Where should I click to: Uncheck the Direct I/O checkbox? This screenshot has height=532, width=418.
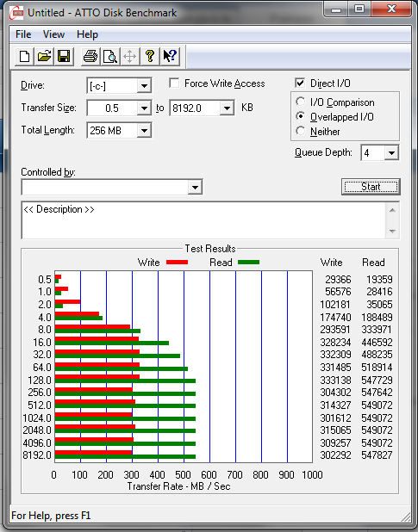[x=300, y=84]
